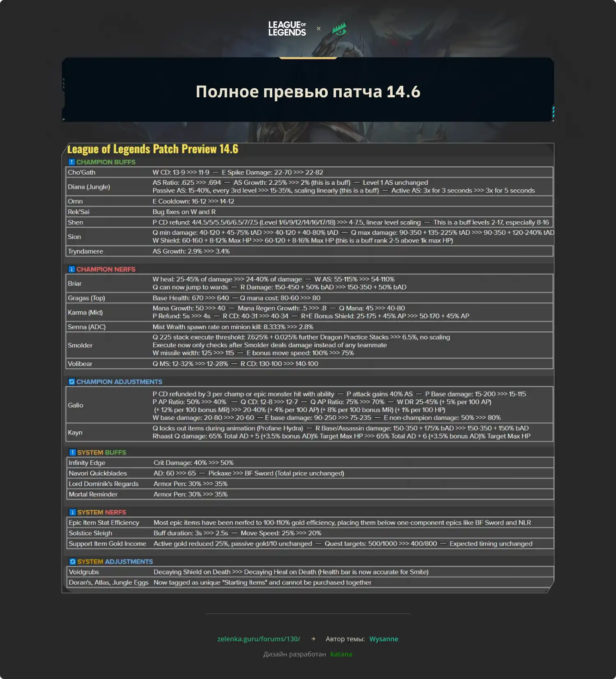Click the 'Voidgrubs' row name
The image size is (616, 679).
(x=84, y=572)
